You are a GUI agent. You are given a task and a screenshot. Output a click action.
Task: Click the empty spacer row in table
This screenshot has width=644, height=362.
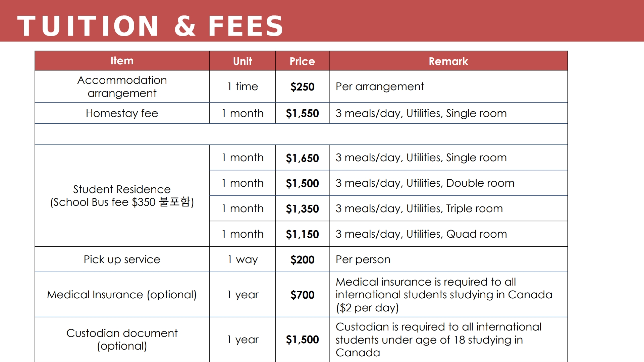pos(301,134)
